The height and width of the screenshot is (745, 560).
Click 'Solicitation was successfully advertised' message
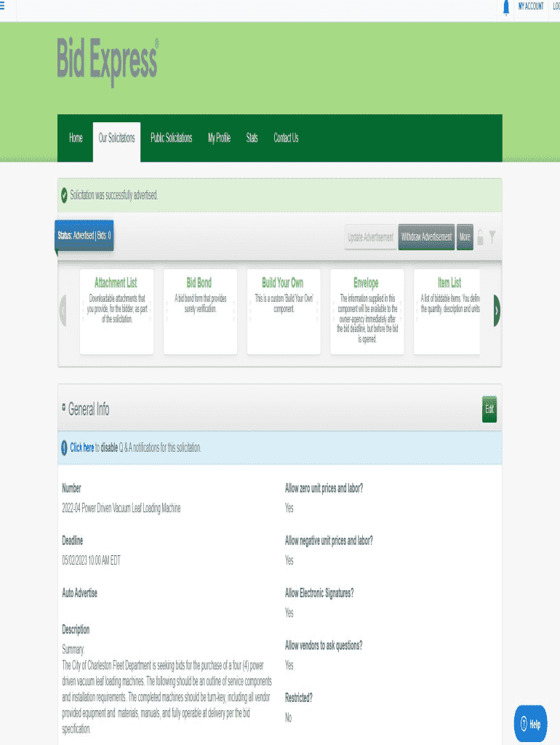pyautogui.click(x=114, y=195)
